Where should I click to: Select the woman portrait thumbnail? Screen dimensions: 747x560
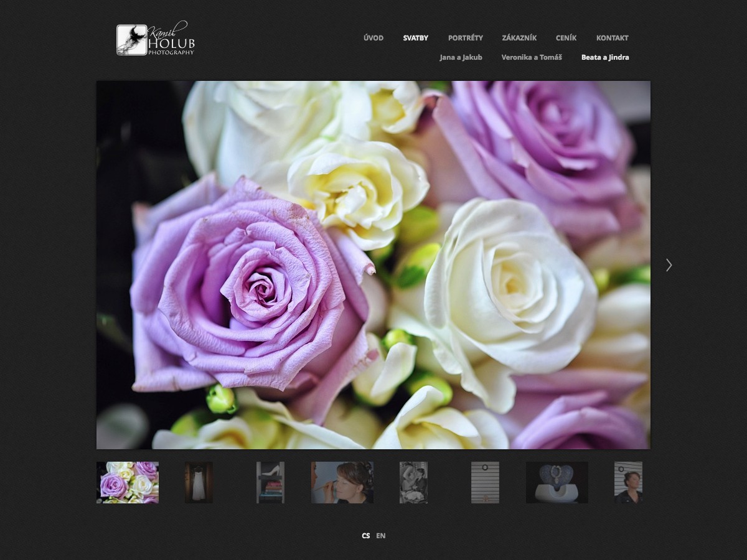(628, 482)
